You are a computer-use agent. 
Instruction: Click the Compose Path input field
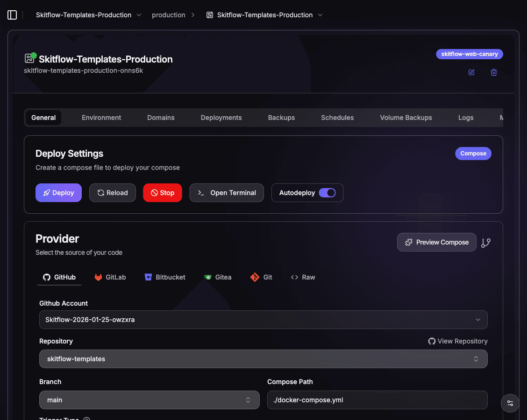coord(377,400)
